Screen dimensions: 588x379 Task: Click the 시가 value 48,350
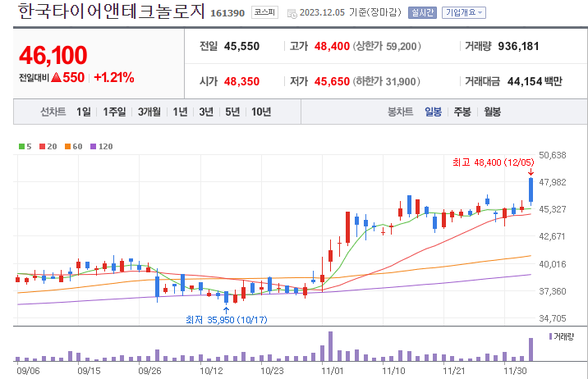tap(242, 82)
